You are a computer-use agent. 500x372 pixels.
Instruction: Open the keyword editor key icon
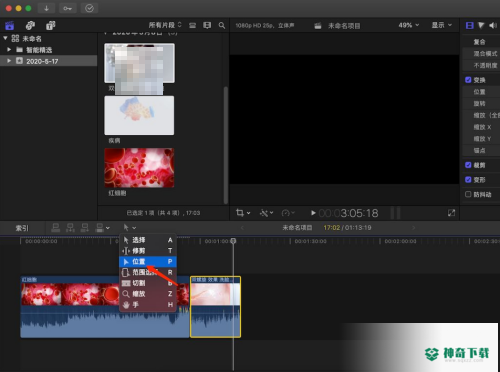[x=68, y=8]
